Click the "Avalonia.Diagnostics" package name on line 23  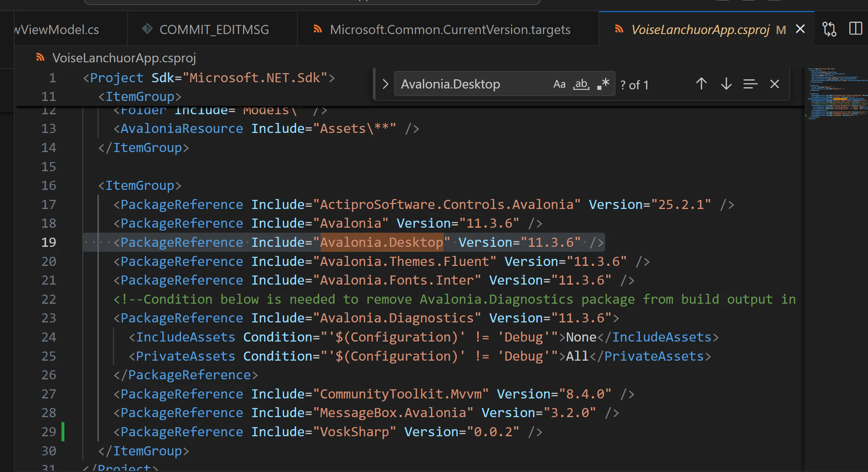pos(397,318)
